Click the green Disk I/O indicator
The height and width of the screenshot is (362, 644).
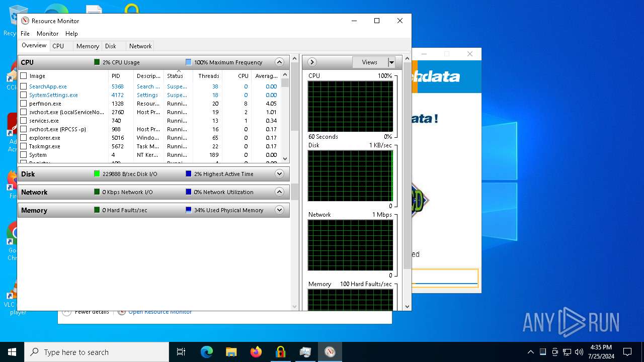pos(97,174)
